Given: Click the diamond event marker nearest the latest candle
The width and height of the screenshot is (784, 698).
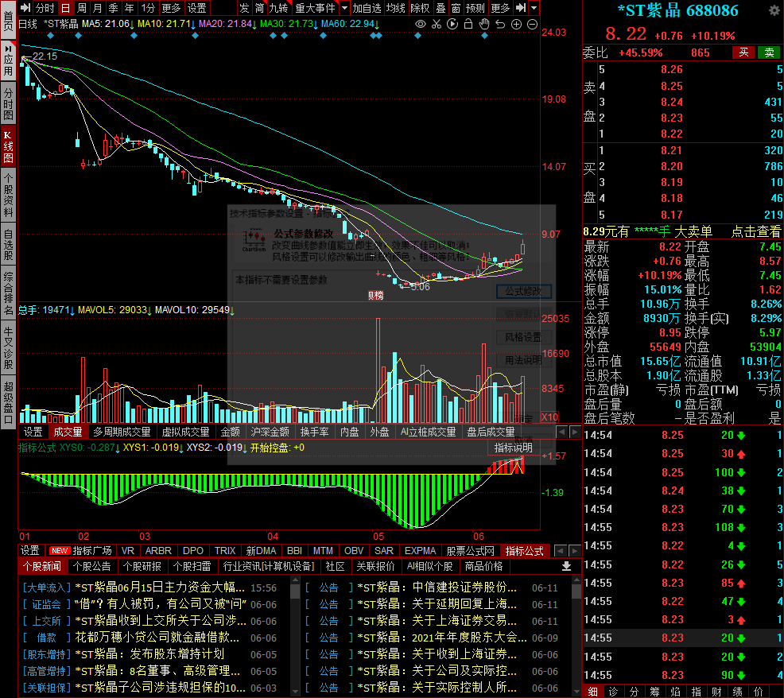Looking at the screenshot, I should click(484, 36).
